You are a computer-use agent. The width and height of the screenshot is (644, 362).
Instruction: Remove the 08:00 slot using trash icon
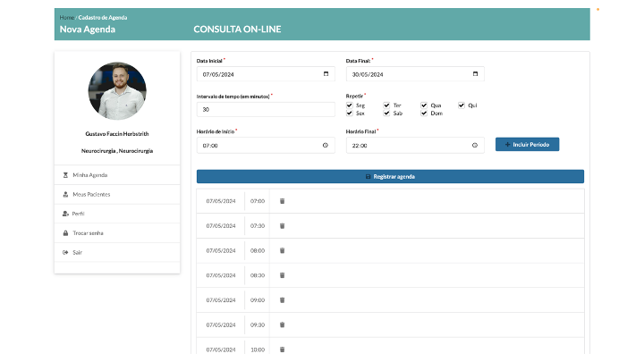coord(282,250)
